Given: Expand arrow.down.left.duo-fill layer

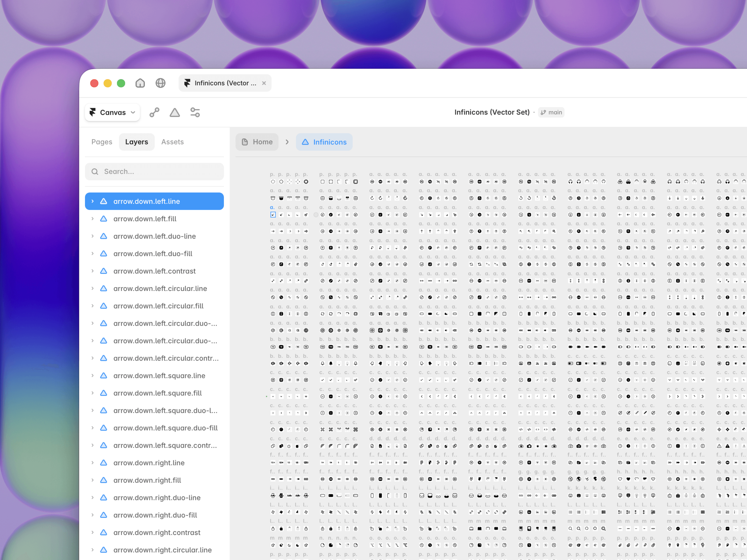Looking at the screenshot, I should [x=92, y=253].
